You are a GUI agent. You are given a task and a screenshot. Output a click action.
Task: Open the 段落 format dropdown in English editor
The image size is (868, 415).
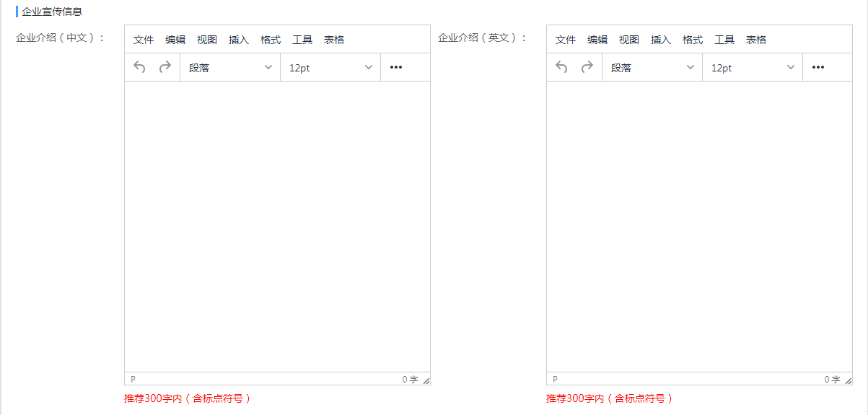(x=652, y=67)
